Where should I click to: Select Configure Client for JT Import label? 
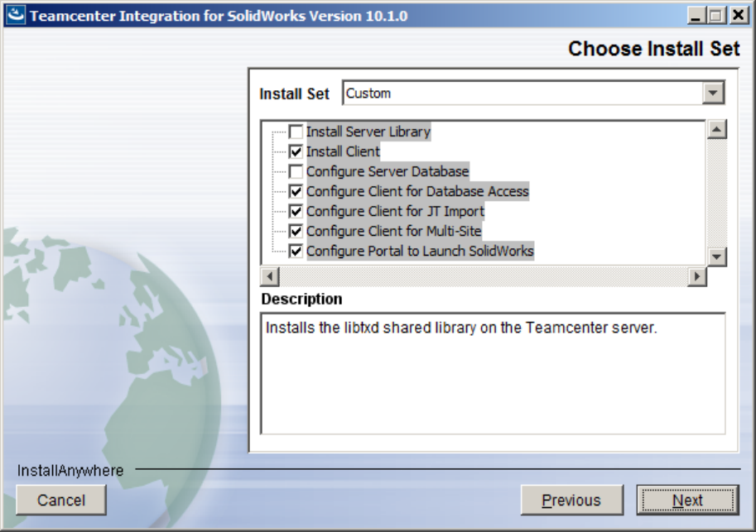395,211
